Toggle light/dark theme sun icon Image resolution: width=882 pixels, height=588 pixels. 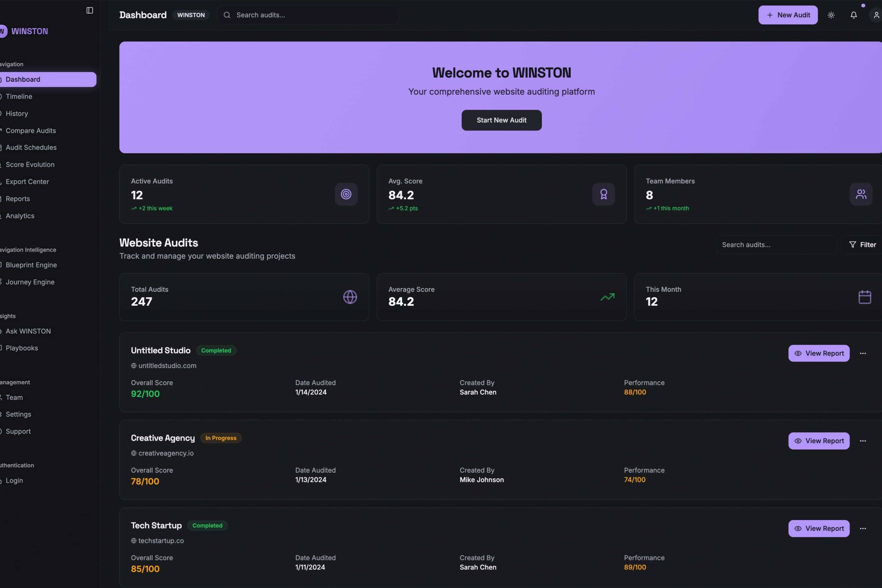(x=831, y=15)
